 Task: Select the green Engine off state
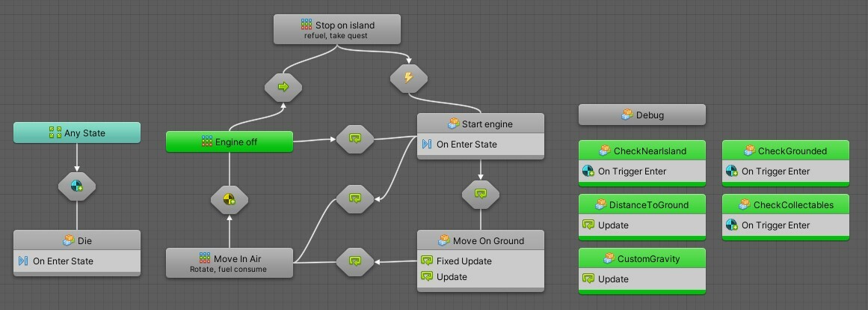(x=229, y=142)
